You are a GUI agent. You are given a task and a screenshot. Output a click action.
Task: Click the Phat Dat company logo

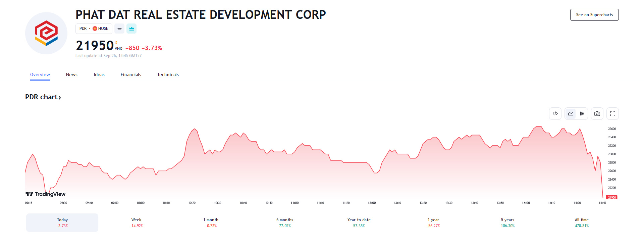46,33
